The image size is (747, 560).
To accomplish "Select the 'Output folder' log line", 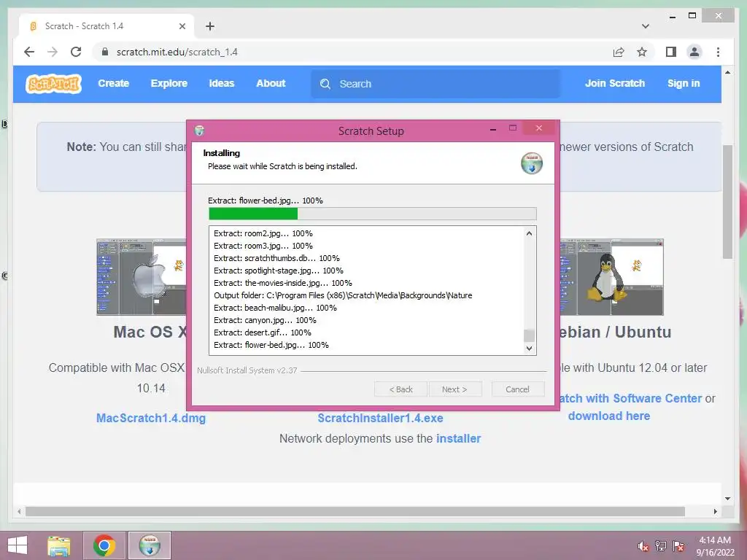I will [343, 295].
